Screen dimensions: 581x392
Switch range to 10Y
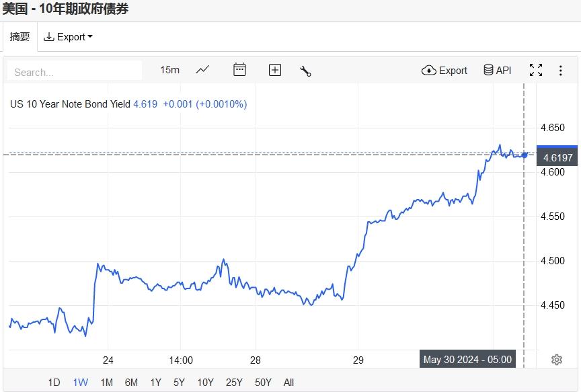pos(205,383)
